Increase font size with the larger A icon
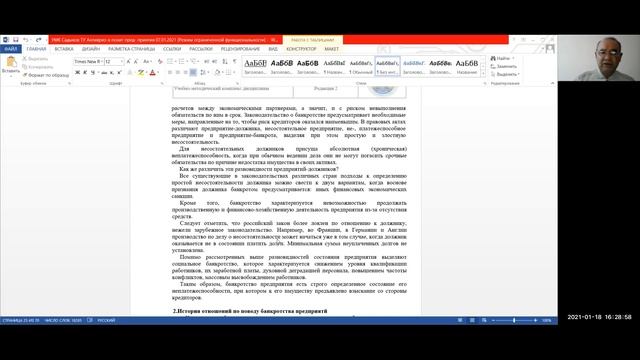640x360 pixels. 128,61
